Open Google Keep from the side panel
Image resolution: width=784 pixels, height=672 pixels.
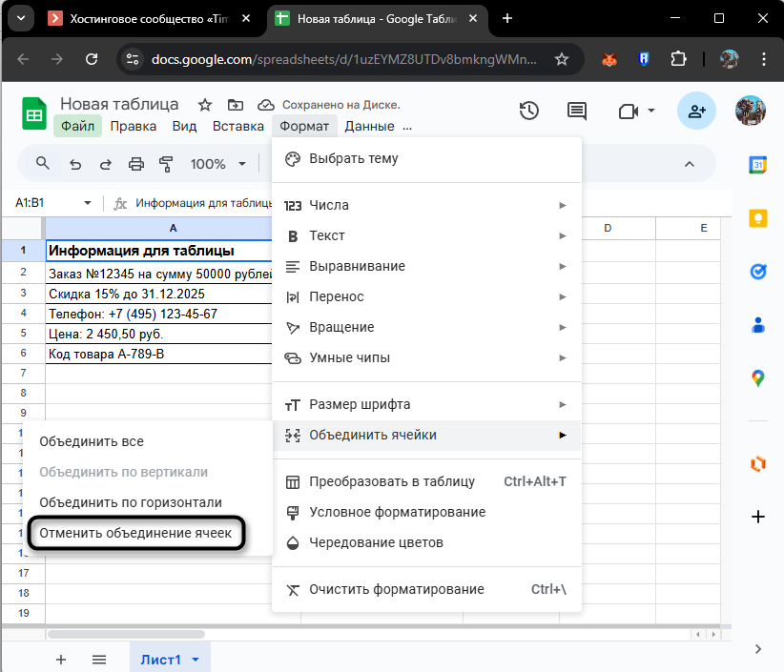[x=758, y=218]
